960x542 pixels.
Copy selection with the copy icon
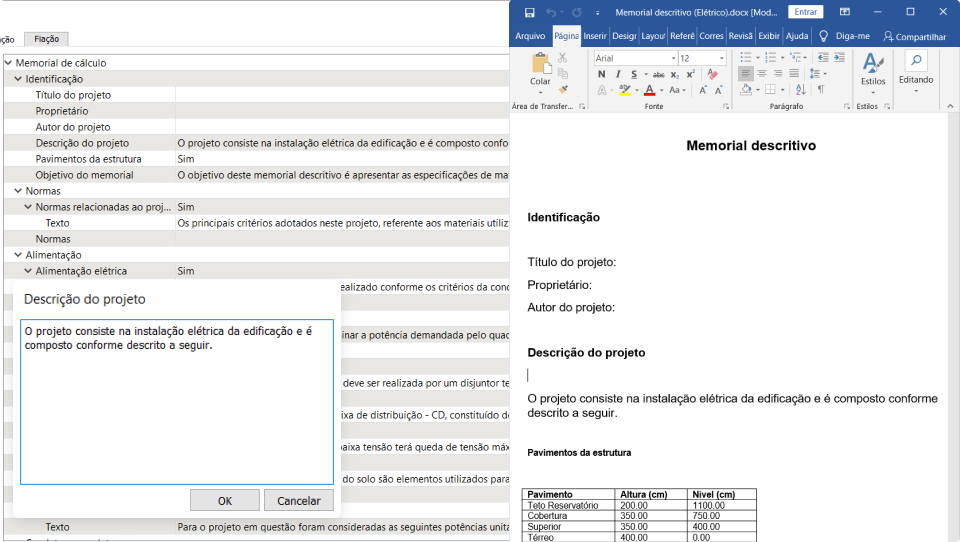563,74
